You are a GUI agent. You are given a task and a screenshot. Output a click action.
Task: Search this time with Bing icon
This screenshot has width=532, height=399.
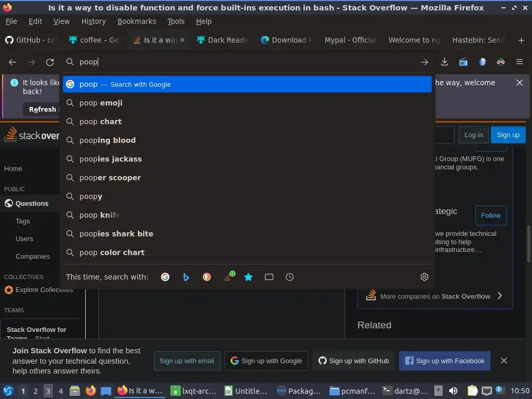186,277
